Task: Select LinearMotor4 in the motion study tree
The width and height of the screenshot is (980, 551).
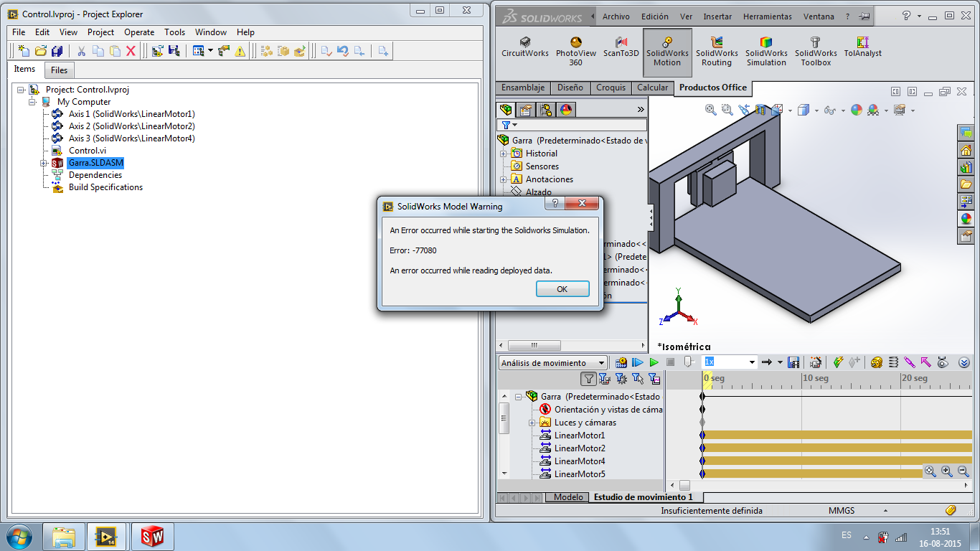Action: click(x=580, y=461)
